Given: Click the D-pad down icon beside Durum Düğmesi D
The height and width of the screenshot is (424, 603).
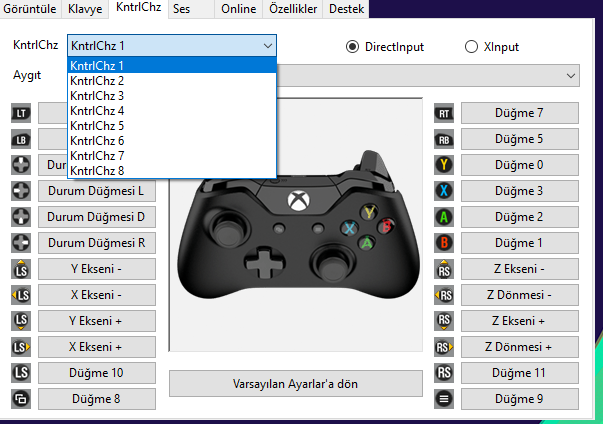Looking at the screenshot, I should click(21, 217).
